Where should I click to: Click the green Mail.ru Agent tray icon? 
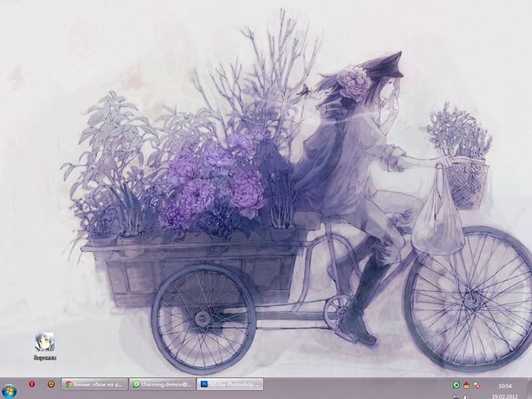click(456, 385)
